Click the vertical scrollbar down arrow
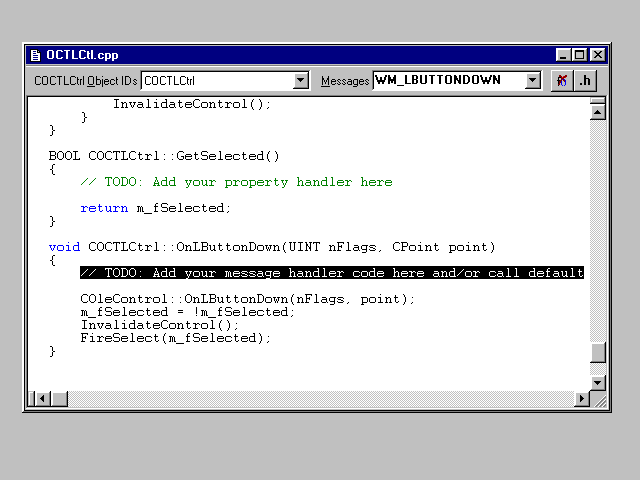 (x=598, y=382)
